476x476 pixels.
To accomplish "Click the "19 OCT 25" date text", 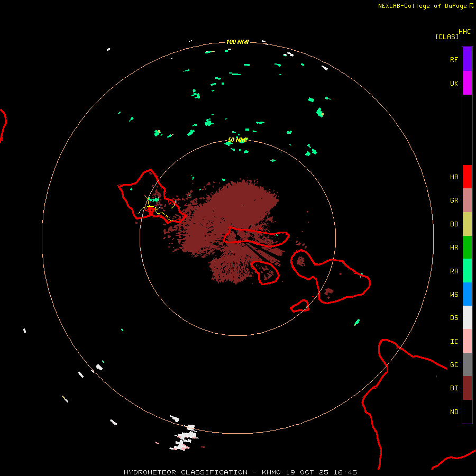I will click(307, 472).
